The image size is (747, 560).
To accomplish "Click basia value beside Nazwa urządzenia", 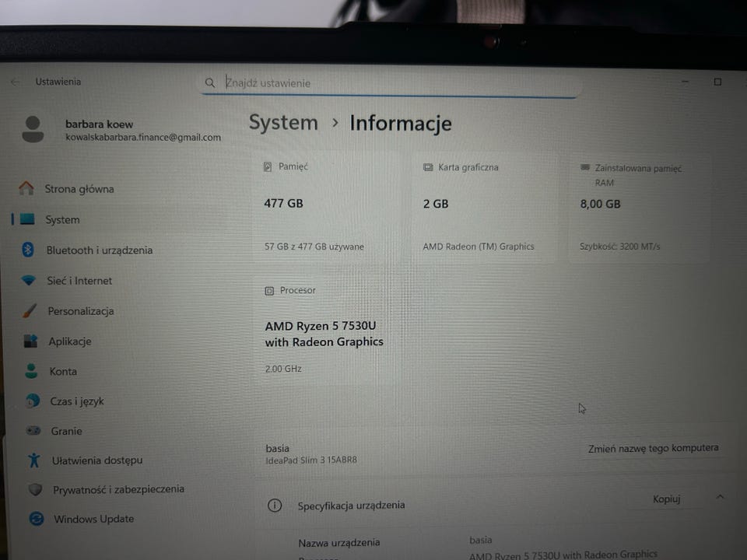I will (x=480, y=540).
